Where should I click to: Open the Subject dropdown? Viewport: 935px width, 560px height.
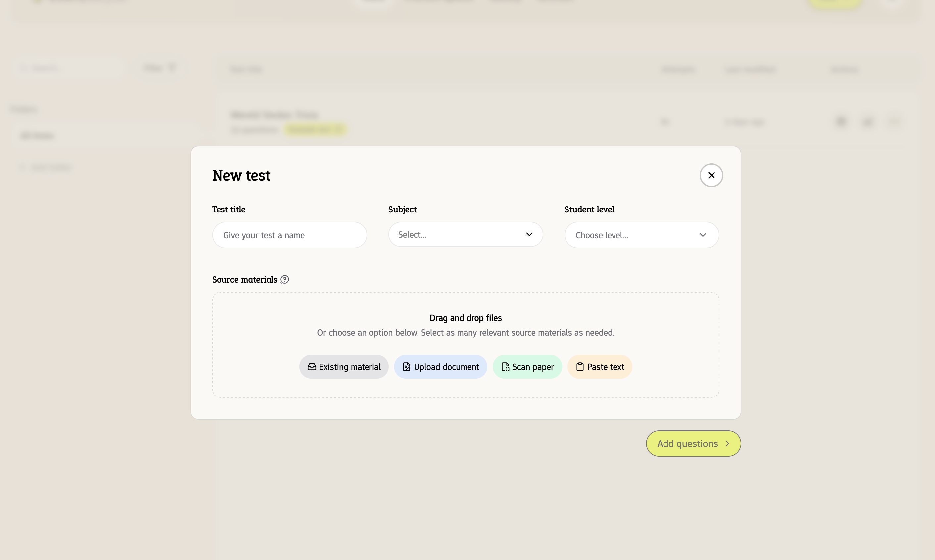coord(466,234)
